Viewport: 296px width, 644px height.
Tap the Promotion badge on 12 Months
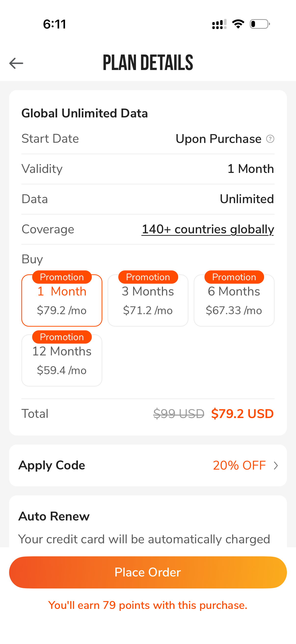click(62, 337)
